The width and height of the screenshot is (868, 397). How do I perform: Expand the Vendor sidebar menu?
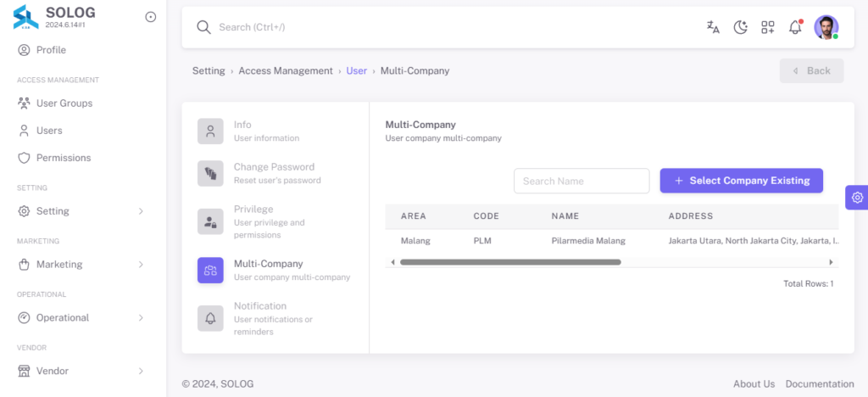82,371
